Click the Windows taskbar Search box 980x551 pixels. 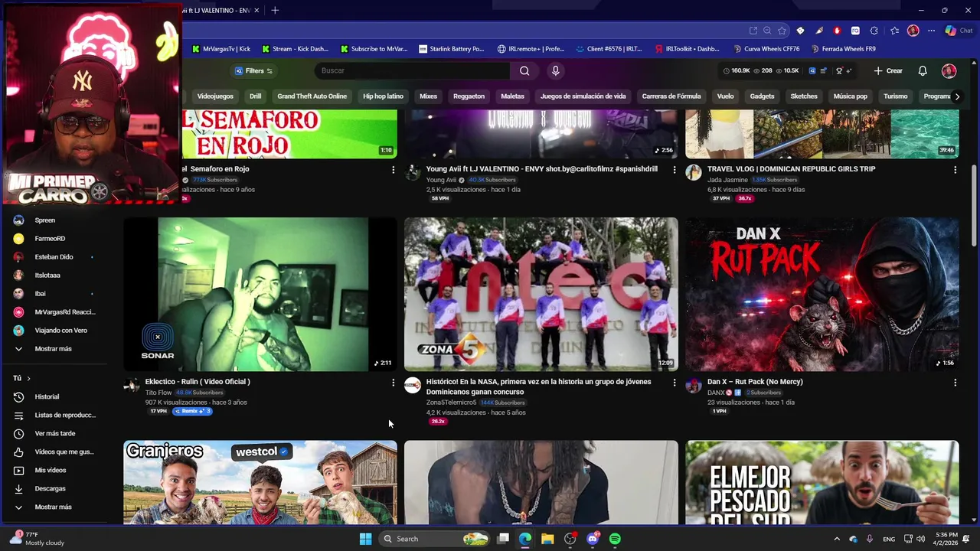436,539
